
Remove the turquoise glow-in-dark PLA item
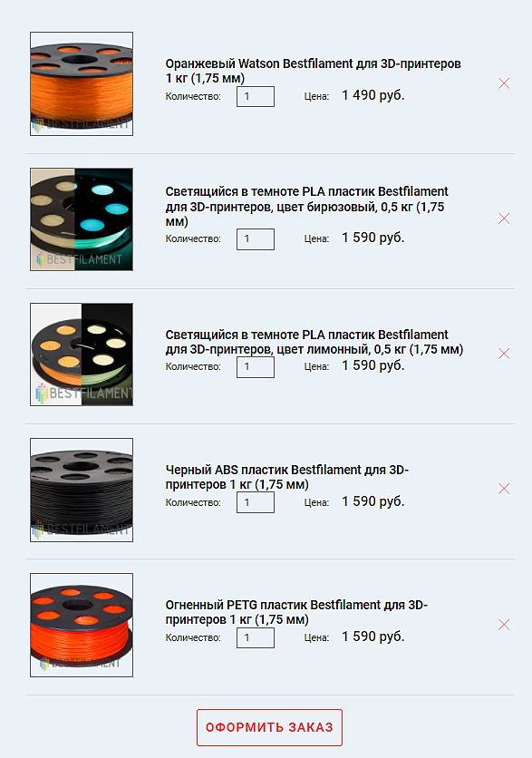[x=504, y=219]
